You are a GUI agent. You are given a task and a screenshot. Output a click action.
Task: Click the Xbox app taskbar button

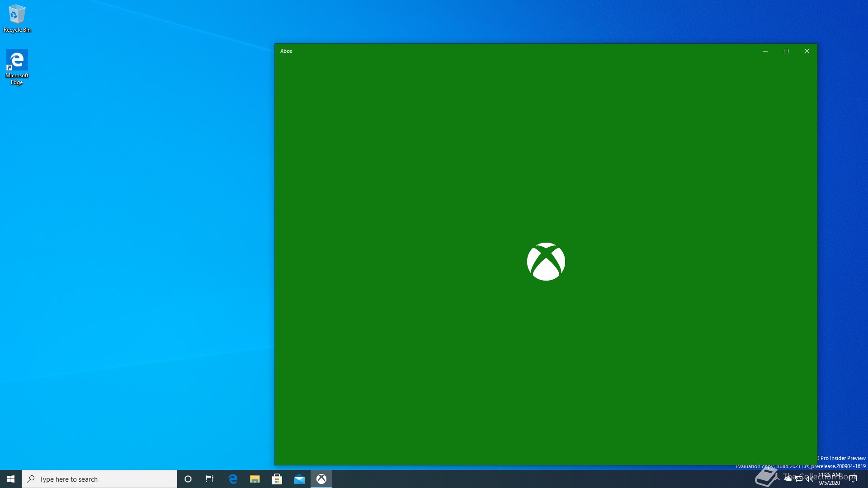click(x=321, y=479)
